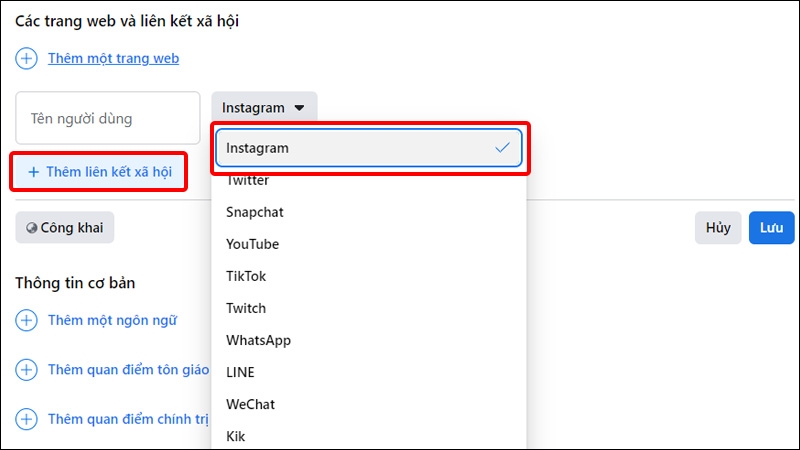Open the Instagram platform dropdown button
The width and height of the screenshot is (800, 450).
click(x=264, y=108)
